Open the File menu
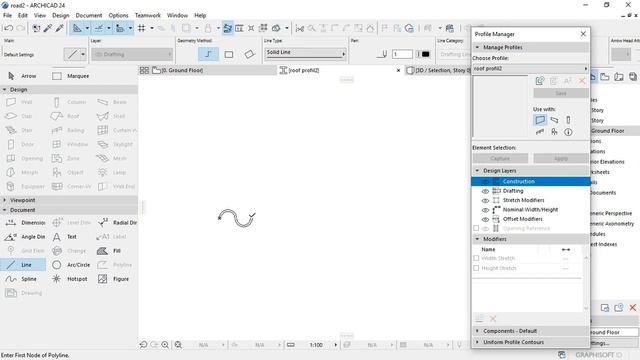 [x=7, y=16]
